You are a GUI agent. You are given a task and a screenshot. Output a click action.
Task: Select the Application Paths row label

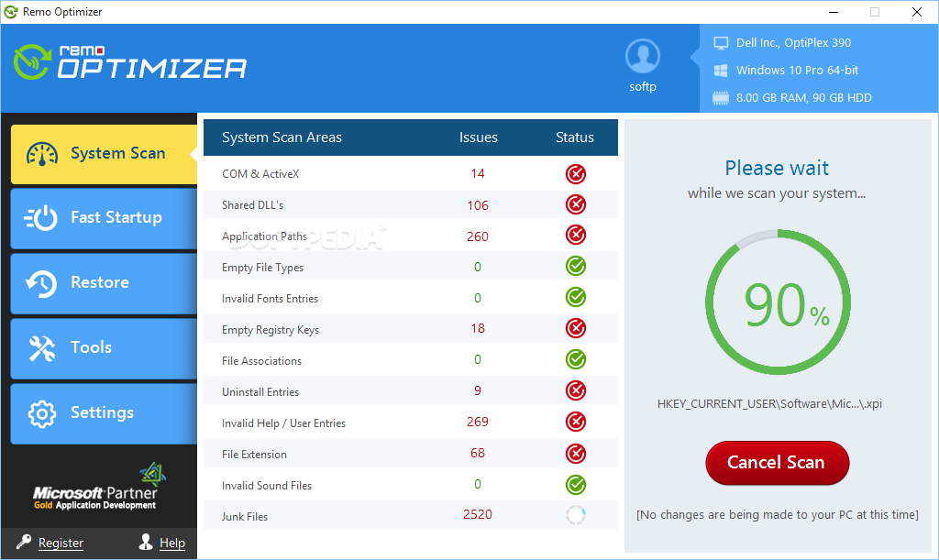(x=264, y=236)
